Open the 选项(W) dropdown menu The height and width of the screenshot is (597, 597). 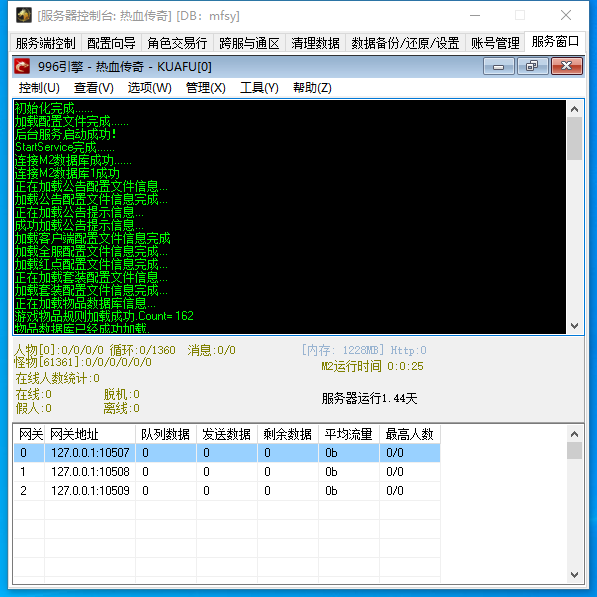pyautogui.click(x=150, y=88)
